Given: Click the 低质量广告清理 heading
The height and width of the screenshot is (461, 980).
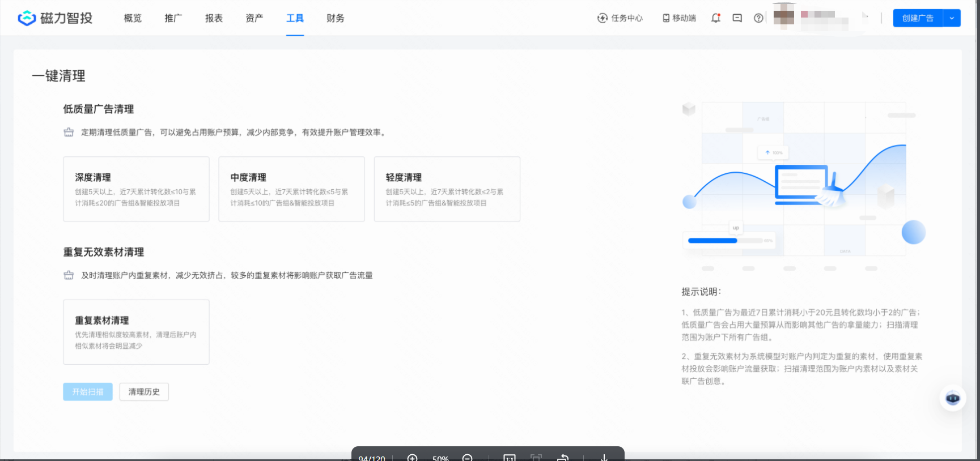Looking at the screenshot, I should (x=99, y=109).
